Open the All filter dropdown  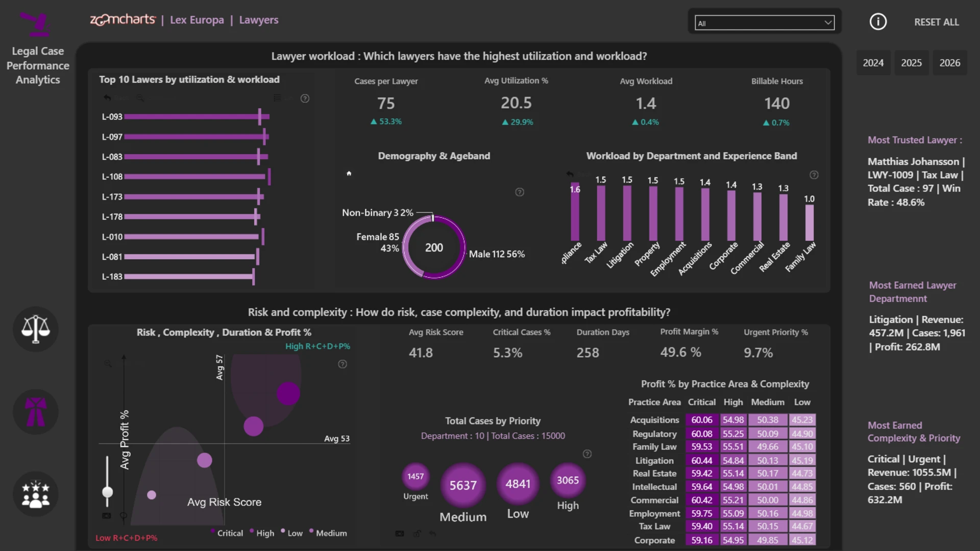[x=765, y=23]
